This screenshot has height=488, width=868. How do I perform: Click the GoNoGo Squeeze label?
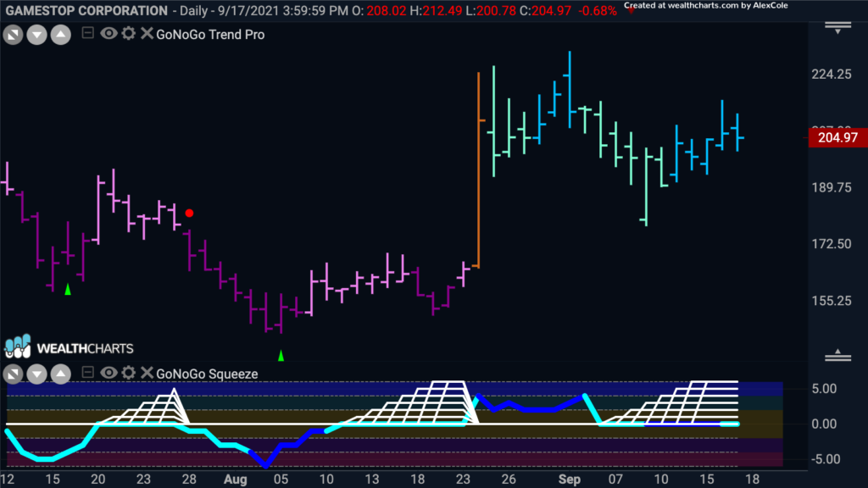point(207,374)
